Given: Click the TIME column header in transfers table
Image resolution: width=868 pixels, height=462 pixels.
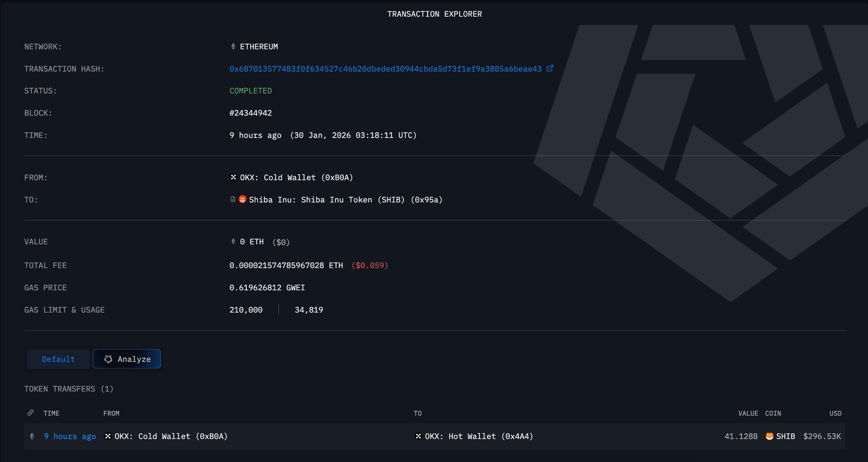Looking at the screenshot, I should click(51, 413).
